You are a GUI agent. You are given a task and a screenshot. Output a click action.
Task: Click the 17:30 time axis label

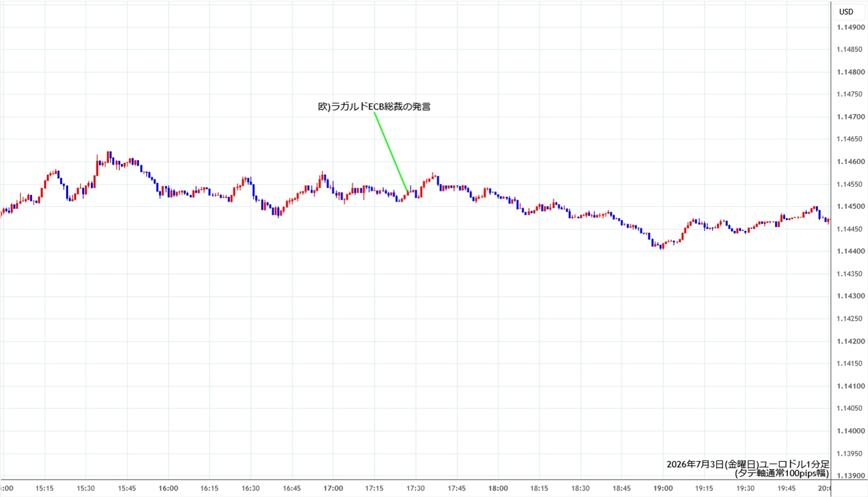[x=415, y=488]
